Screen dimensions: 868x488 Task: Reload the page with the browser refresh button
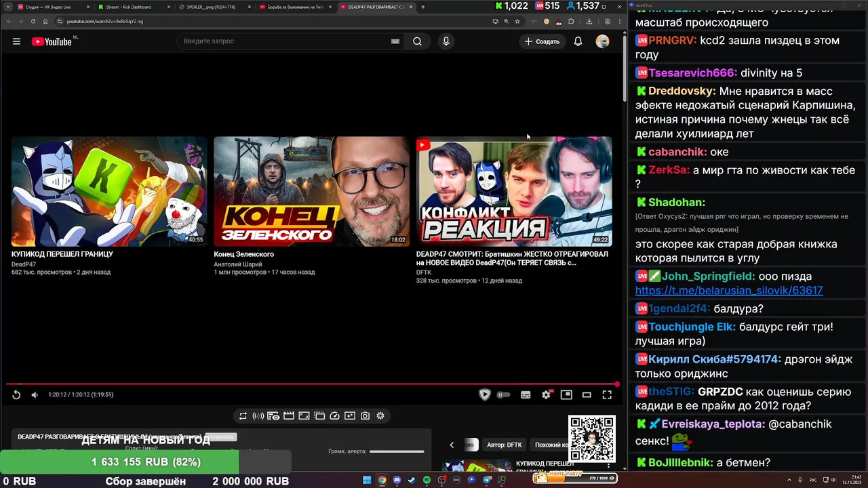coord(33,21)
